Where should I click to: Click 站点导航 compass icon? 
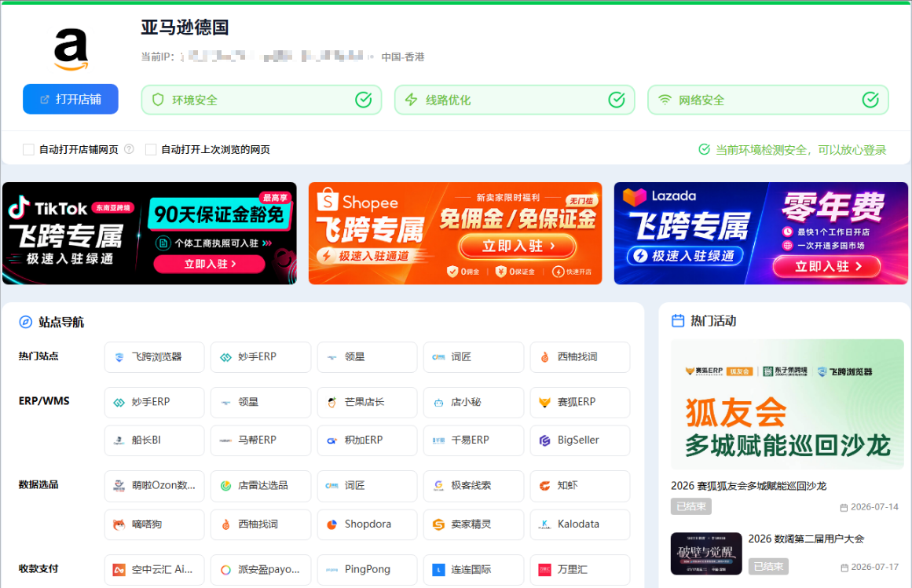(26, 322)
